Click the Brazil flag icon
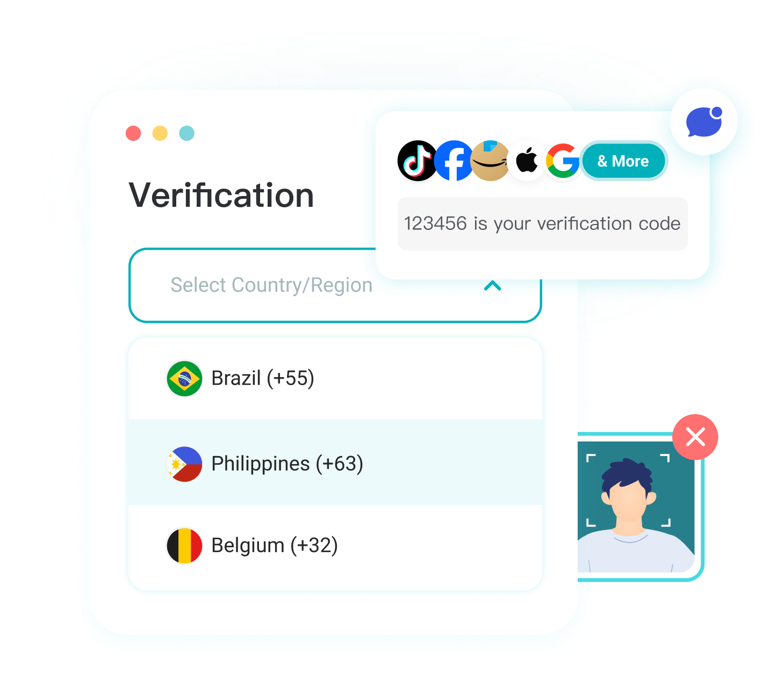 (x=184, y=379)
